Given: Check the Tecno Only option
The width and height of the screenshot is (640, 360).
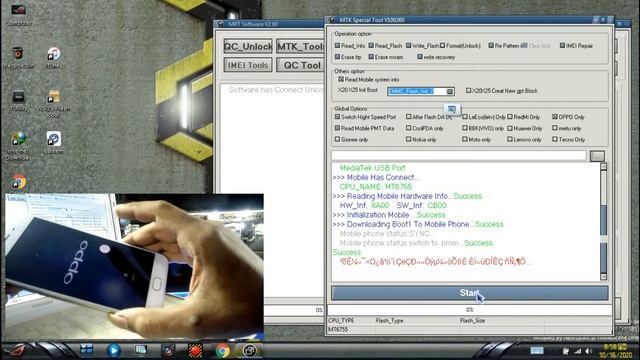Looking at the screenshot, I should (x=555, y=139).
